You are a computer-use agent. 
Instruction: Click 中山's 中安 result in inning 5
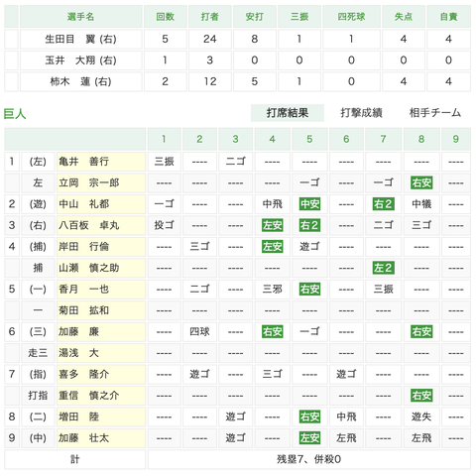(x=309, y=204)
